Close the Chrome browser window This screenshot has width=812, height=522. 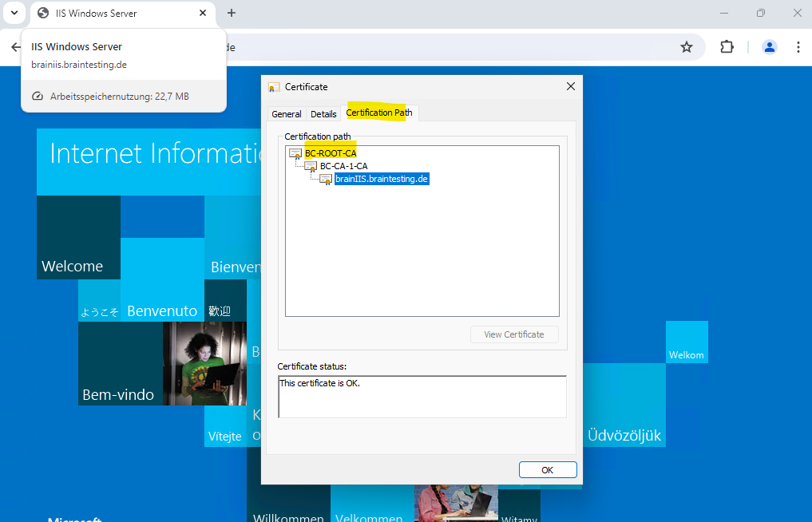[x=798, y=13]
